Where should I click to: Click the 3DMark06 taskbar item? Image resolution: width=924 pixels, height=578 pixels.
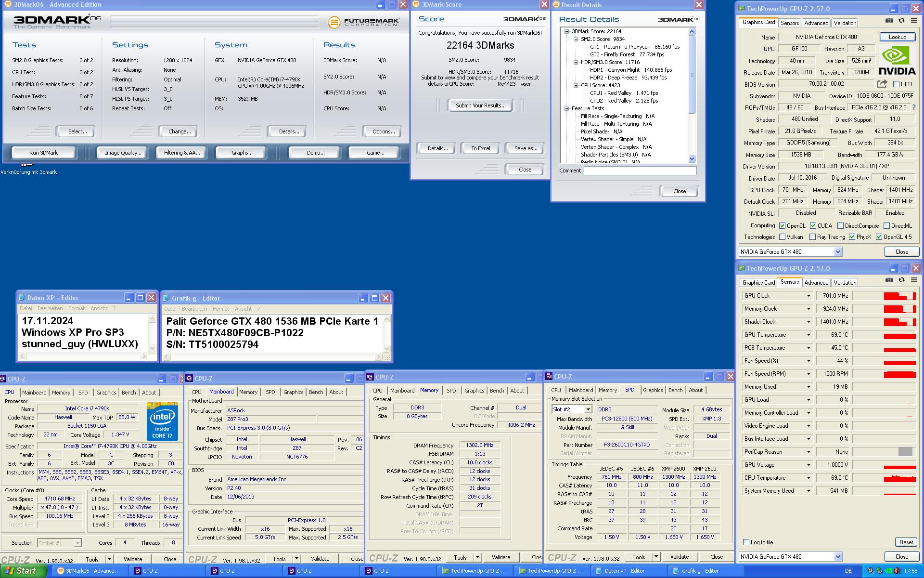coord(90,571)
